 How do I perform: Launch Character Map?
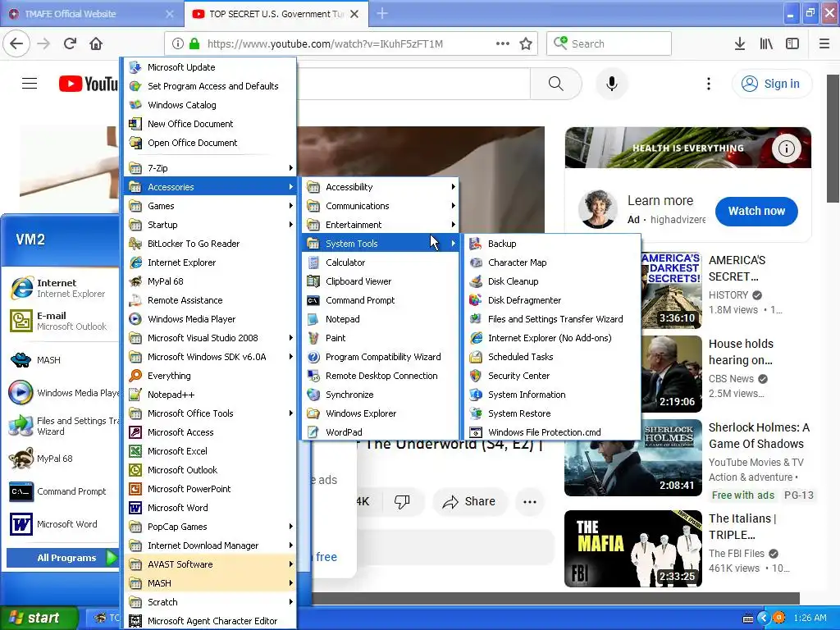(552, 262)
